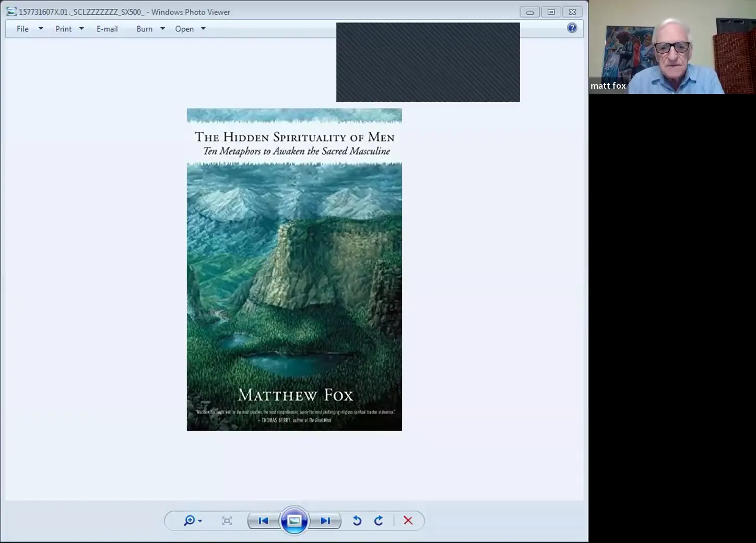
Task: Click the Photo Viewer title bar icon
Action: [x=11, y=12]
